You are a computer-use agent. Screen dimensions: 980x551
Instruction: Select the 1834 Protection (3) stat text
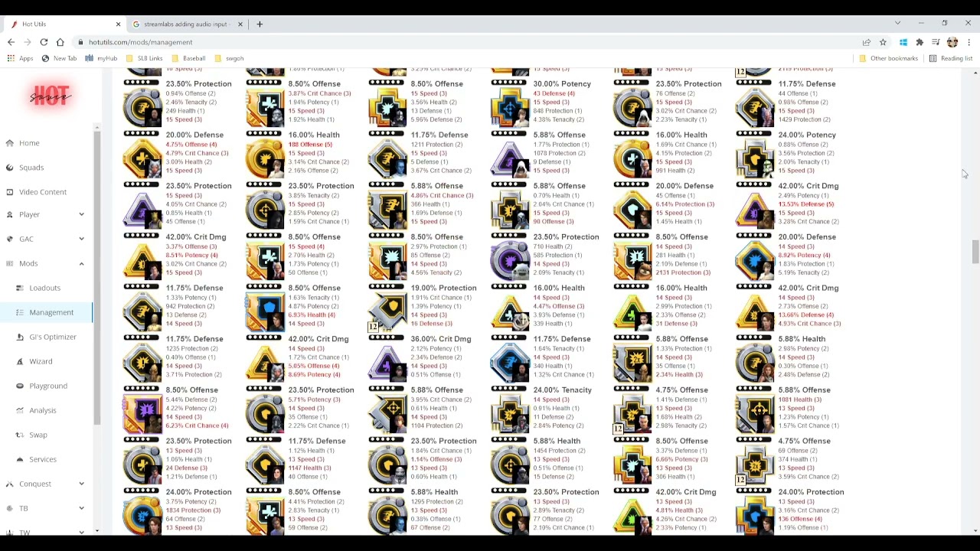[193, 510]
